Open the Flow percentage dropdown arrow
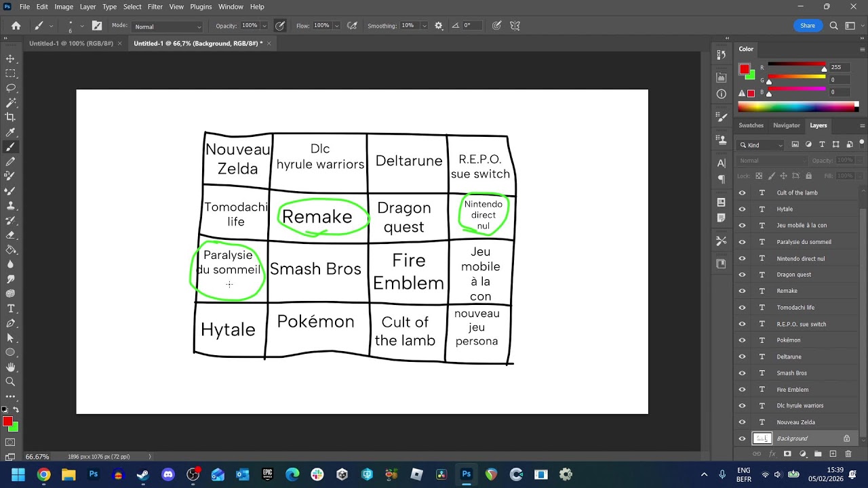868x488 pixels. tap(336, 26)
